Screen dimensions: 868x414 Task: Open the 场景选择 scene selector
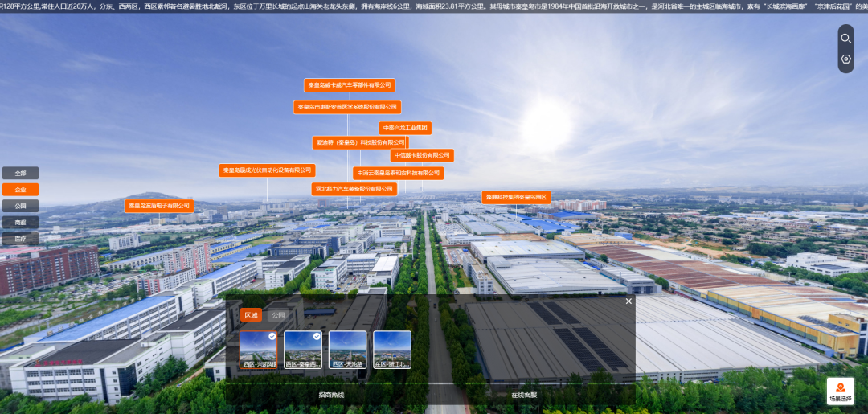841,391
